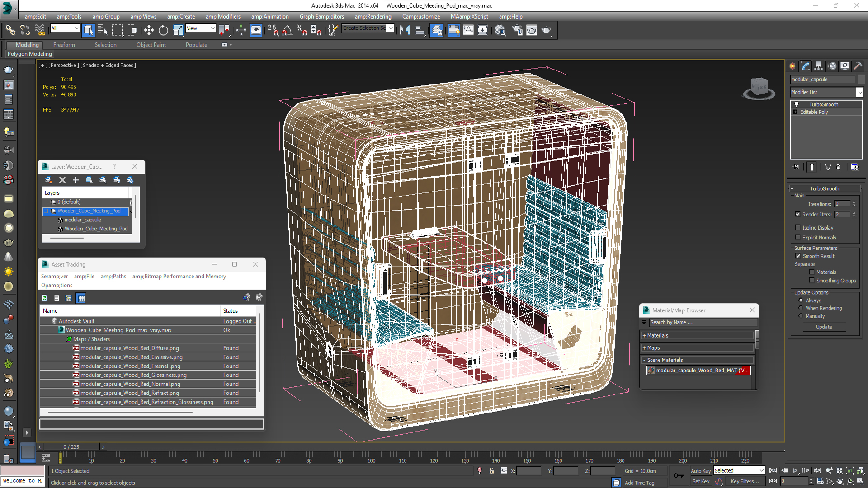Select When Rendering update option

click(x=801, y=308)
